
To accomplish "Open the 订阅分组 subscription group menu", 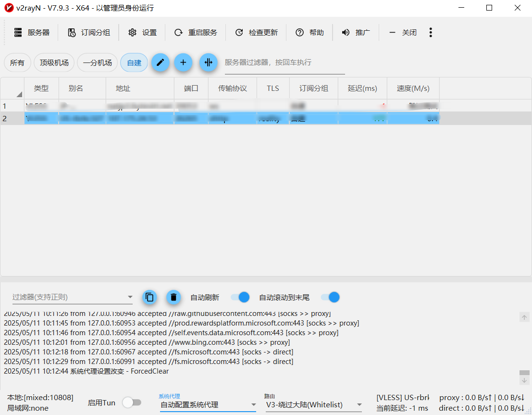I will [88, 32].
